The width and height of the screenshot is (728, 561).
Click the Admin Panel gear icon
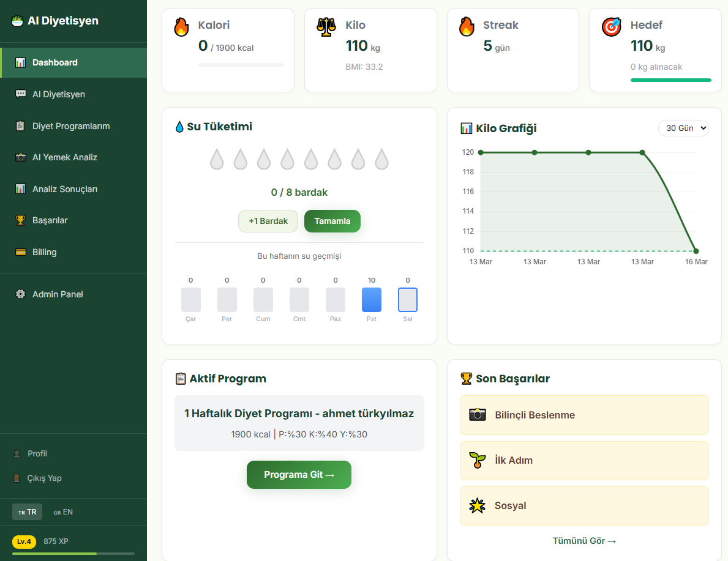click(20, 294)
